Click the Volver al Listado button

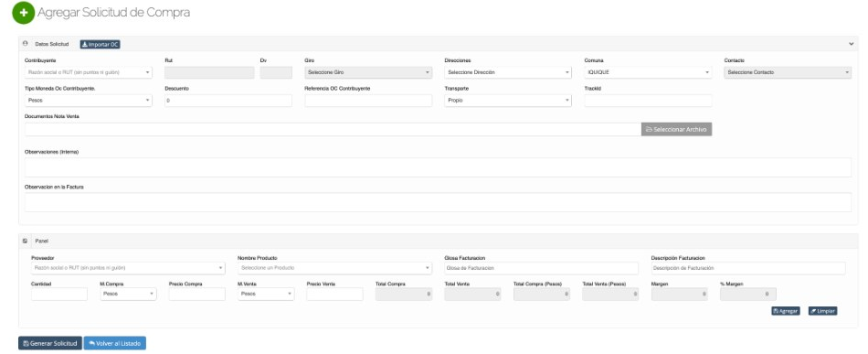tap(114, 343)
